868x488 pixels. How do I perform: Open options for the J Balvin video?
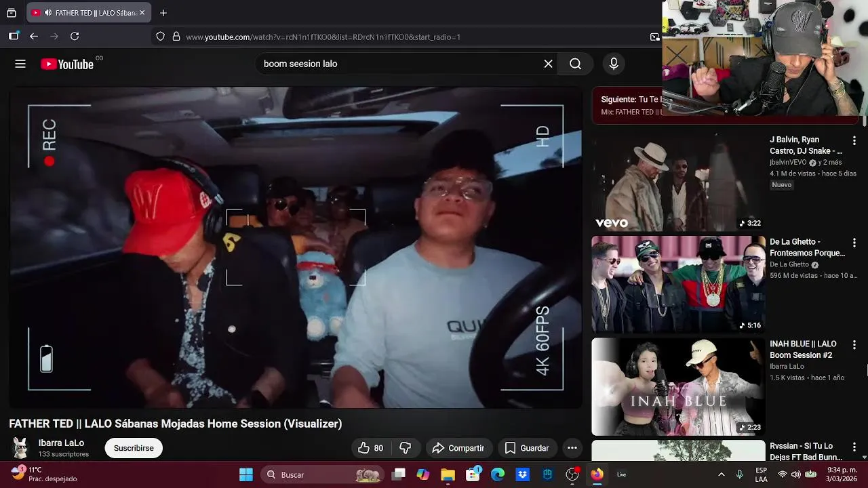854,141
